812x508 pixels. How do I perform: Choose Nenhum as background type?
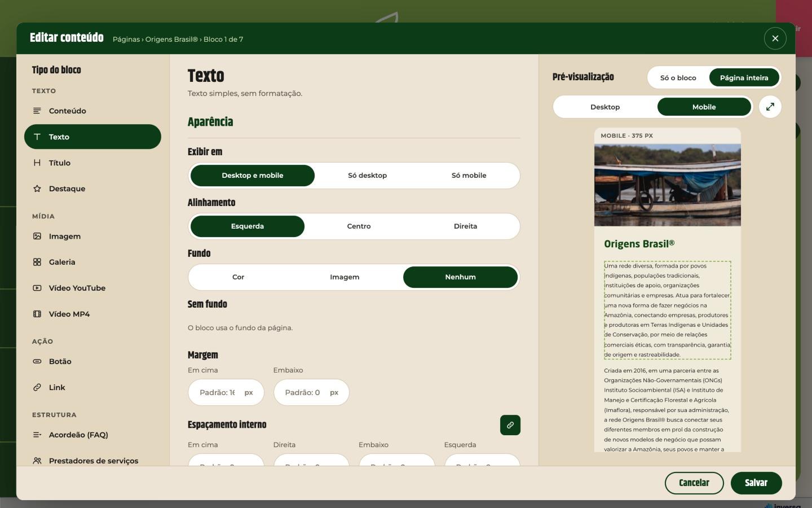point(460,277)
